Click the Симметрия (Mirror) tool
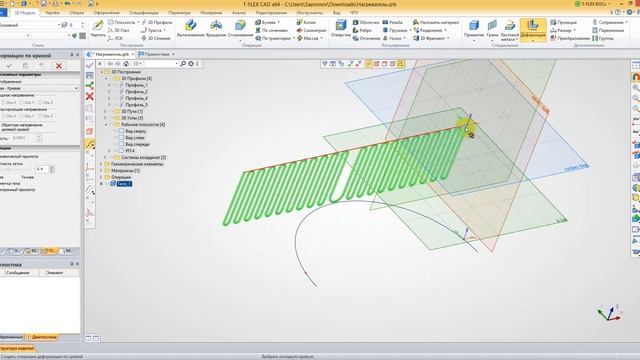The image size is (640, 360). (311, 30)
